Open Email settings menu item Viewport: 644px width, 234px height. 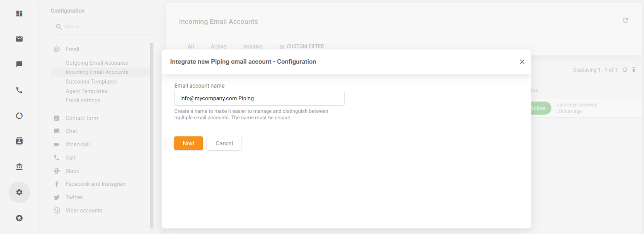point(83,101)
